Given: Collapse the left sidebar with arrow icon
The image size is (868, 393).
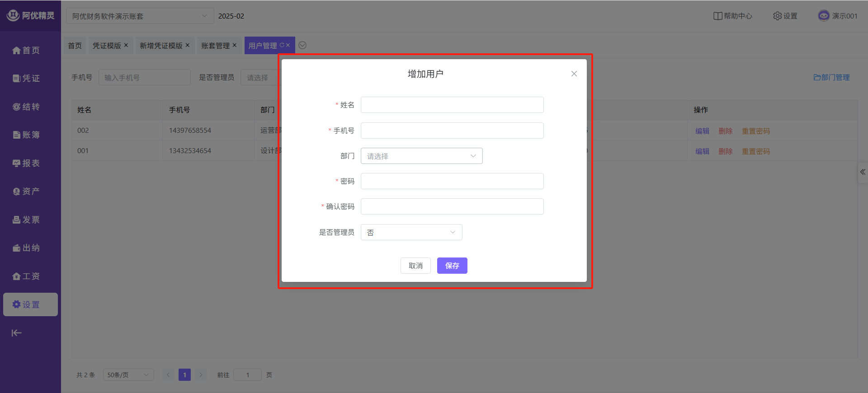Looking at the screenshot, I should click(x=17, y=333).
